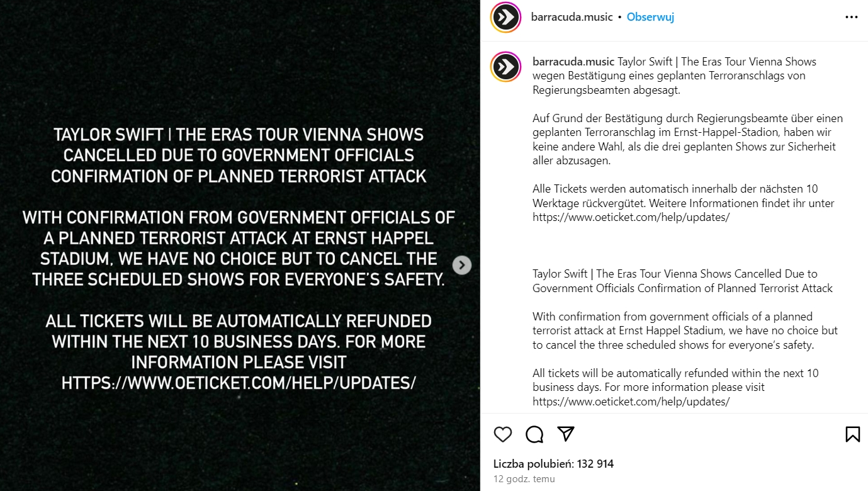Open the oeticket.com/help/updates link in the caption
Screen dimensions: 868x491
pyautogui.click(x=631, y=401)
